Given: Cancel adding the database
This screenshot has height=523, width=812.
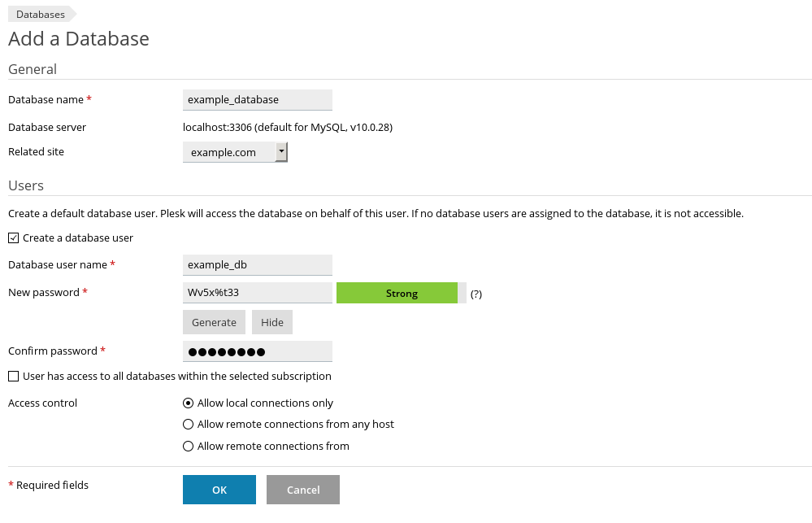Looking at the screenshot, I should pos(303,490).
